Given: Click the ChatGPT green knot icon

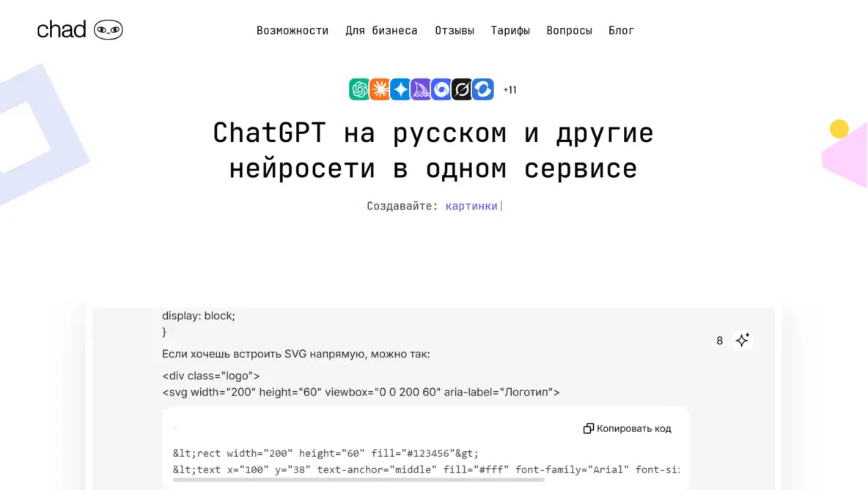Looking at the screenshot, I should [x=359, y=89].
